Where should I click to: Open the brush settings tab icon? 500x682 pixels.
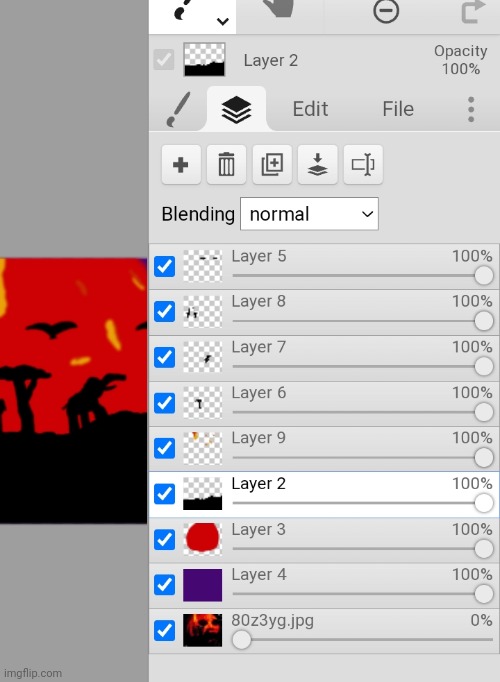pos(178,109)
